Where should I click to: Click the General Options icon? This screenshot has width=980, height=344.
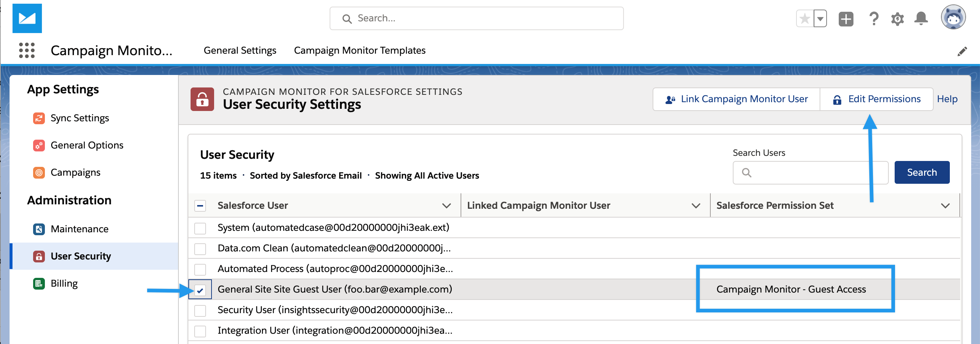39,146
